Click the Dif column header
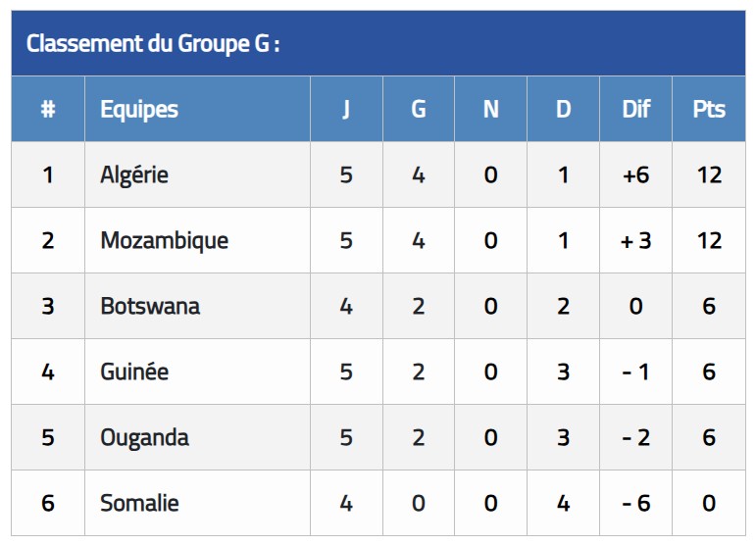The height and width of the screenshot is (545, 756). 636,109
